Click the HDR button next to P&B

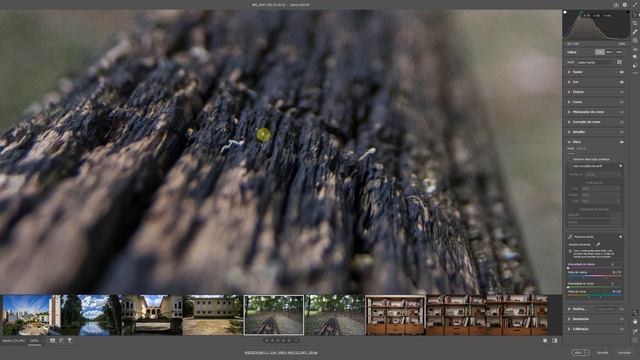click(619, 52)
